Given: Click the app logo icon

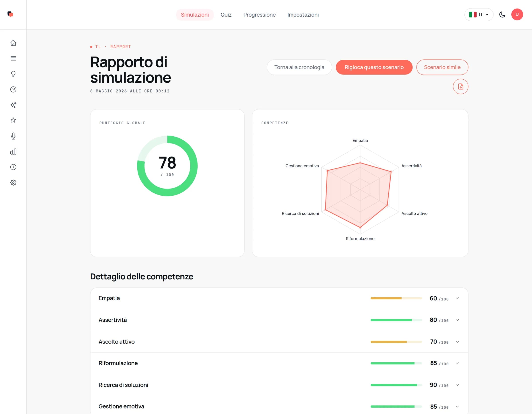Looking at the screenshot, I should pyautogui.click(x=10, y=14).
